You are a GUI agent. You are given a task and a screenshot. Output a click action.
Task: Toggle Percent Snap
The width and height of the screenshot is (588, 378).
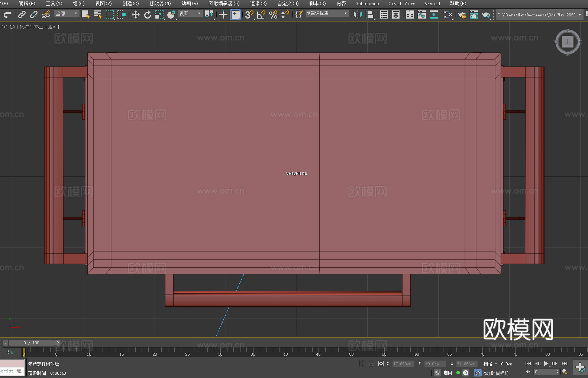point(273,14)
